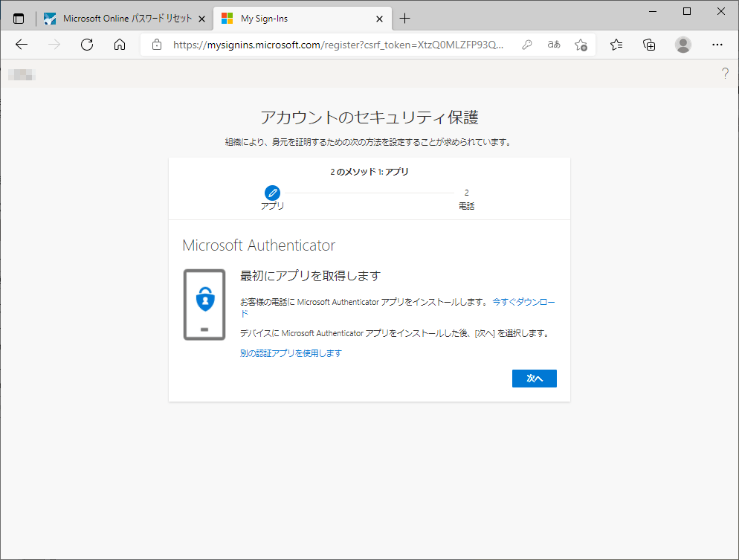
Task: Click the Microsoft Authenticator heading
Action: 259,245
